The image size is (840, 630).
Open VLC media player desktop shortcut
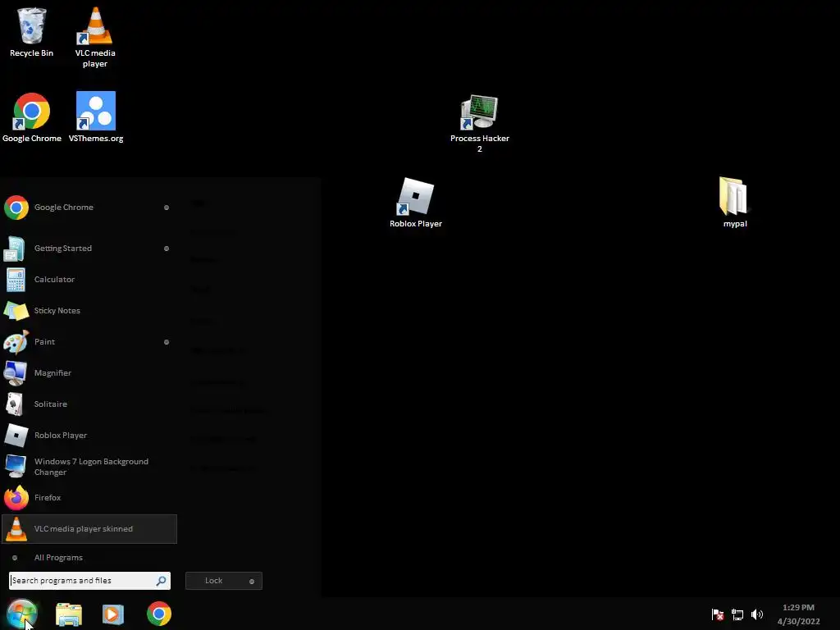click(95, 38)
